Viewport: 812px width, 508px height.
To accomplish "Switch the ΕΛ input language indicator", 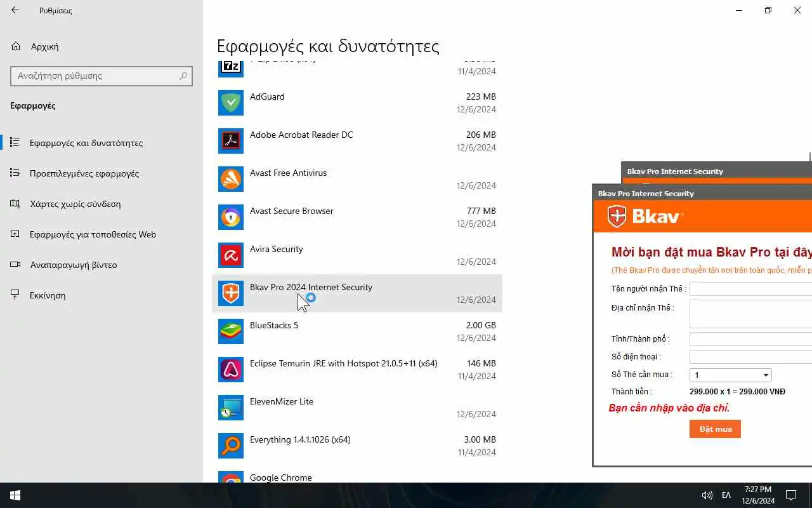I will coord(726,495).
